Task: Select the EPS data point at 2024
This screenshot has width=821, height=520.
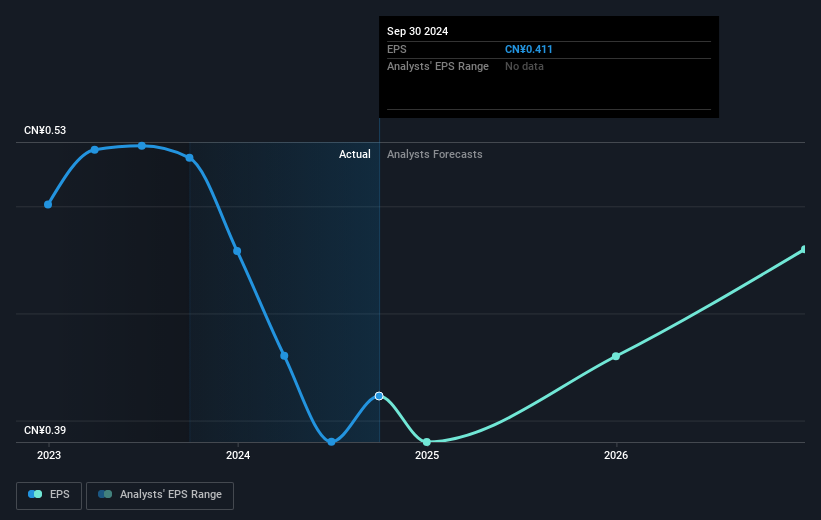Action: tap(237, 251)
